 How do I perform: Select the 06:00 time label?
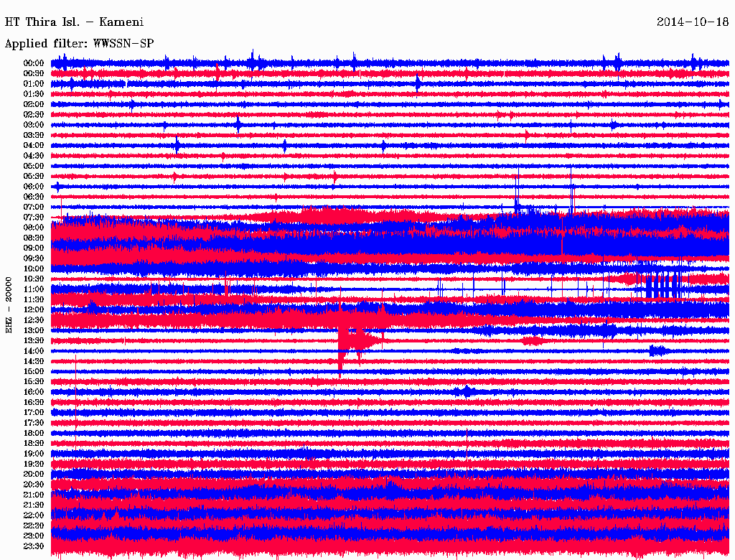(34, 187)
